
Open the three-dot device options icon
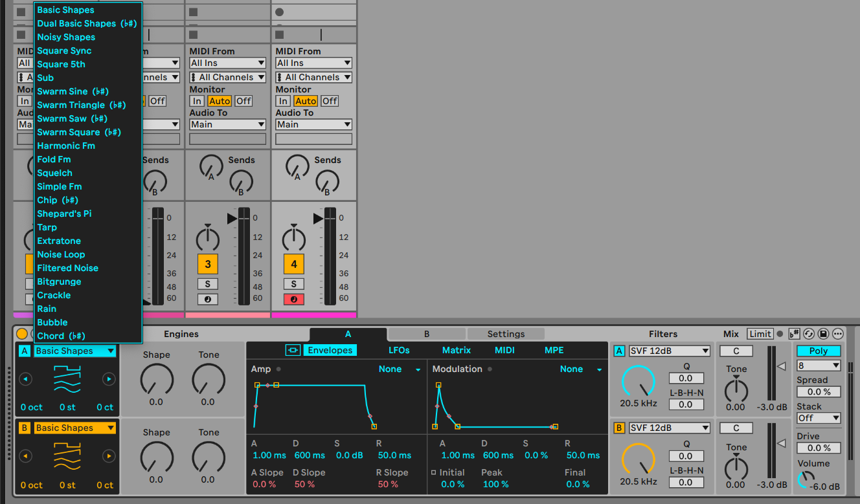(x=838, y=334)
